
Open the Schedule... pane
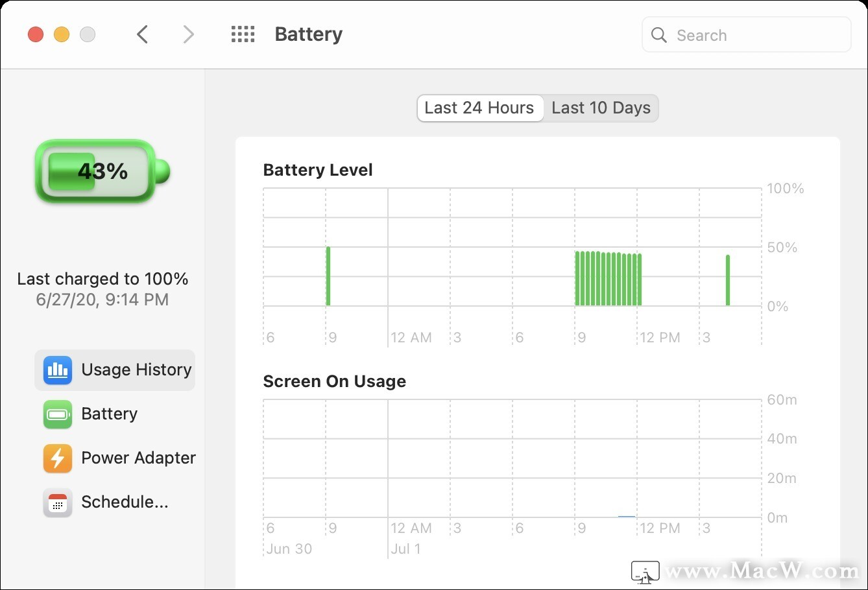pyautogui.click(x=125, y=502)
